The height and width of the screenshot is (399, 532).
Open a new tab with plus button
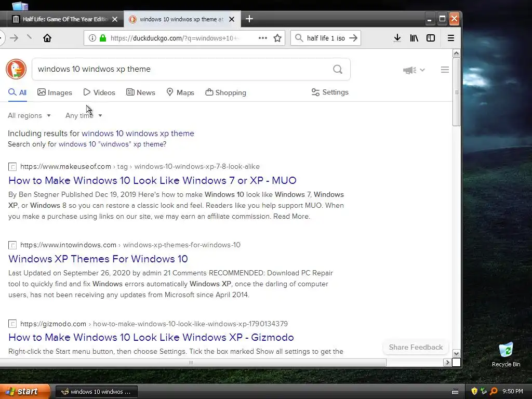click(x=249, y=19)
